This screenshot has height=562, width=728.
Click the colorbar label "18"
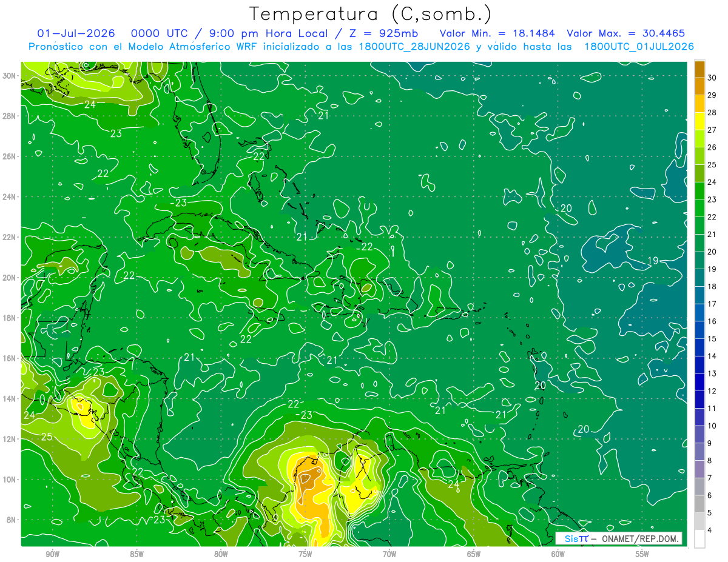pos(712,286)
